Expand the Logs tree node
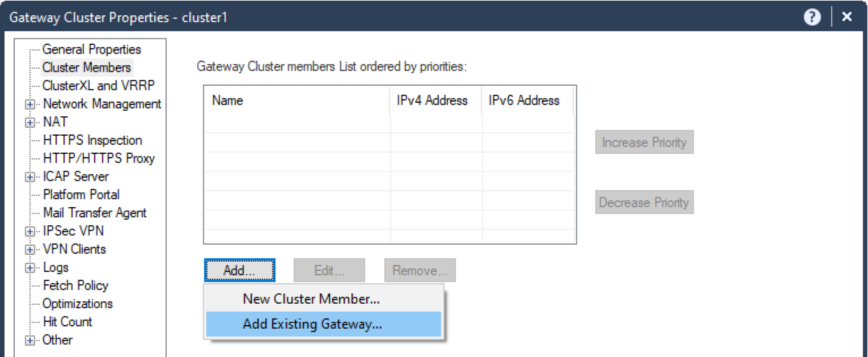The image size is (868, 357). [29, 268]
